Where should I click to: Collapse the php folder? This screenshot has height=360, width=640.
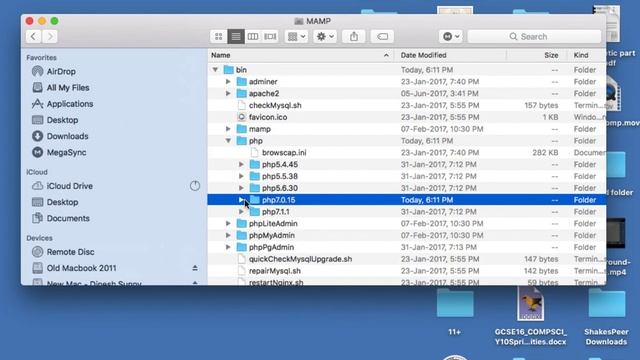[228, 141]
